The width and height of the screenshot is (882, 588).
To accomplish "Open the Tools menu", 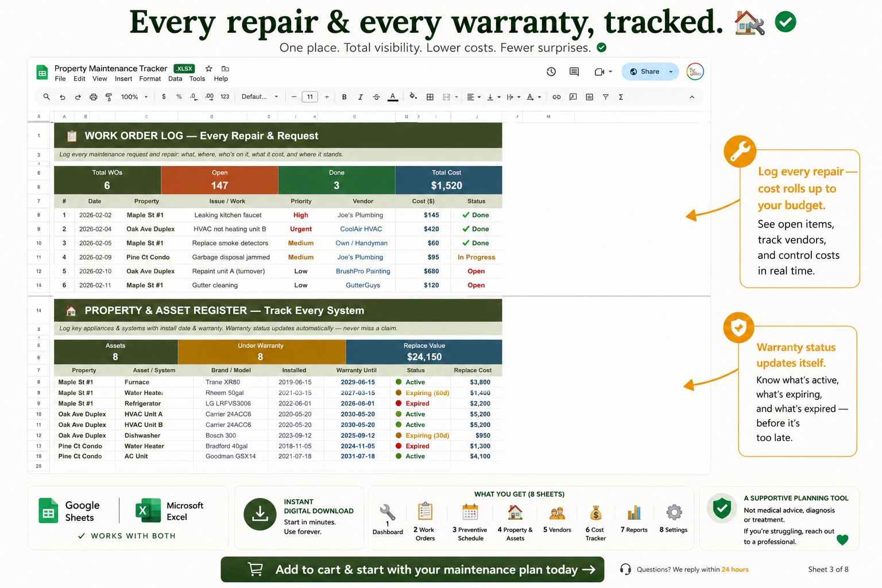I will (197, 79).
